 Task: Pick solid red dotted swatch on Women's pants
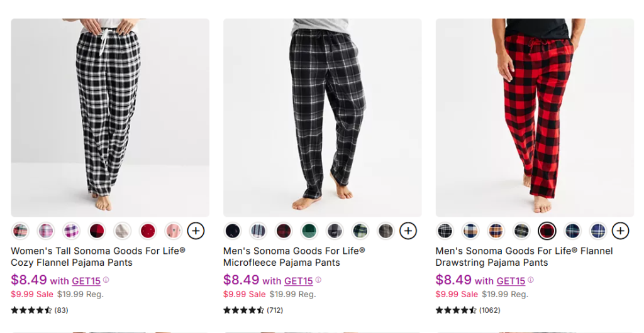pyautogui.click(x=148, y=231)
